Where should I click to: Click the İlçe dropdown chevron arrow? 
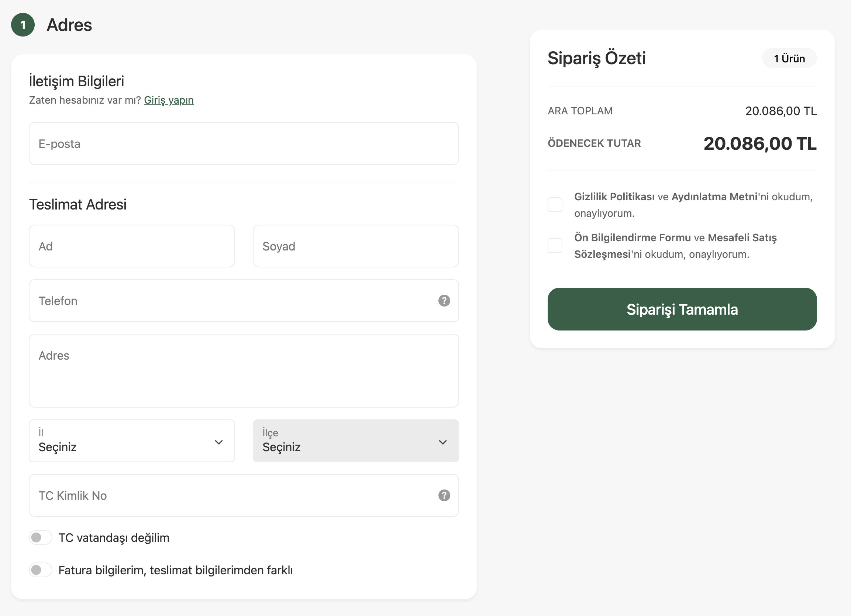(443, 442)
